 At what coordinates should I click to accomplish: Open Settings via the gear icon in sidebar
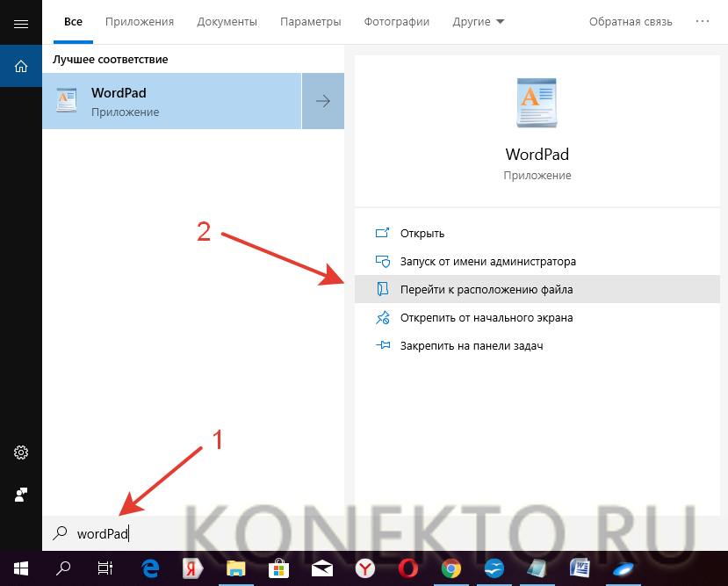point(20,452)
